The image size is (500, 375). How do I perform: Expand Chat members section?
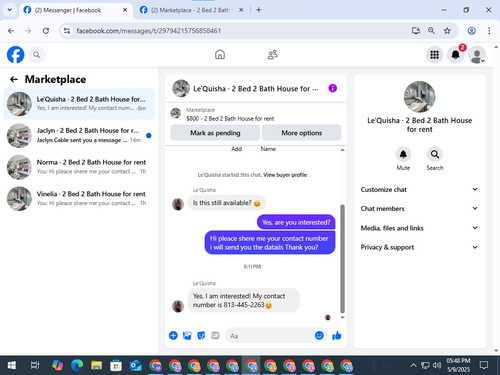pyautogui.click(x=419, y=209)
